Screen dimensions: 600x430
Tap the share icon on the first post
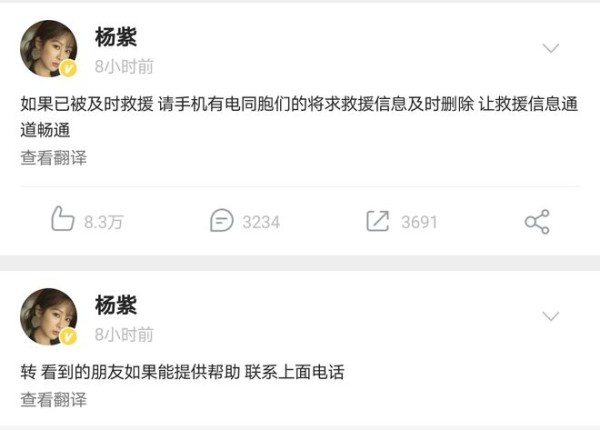click(x=537, y=222)
